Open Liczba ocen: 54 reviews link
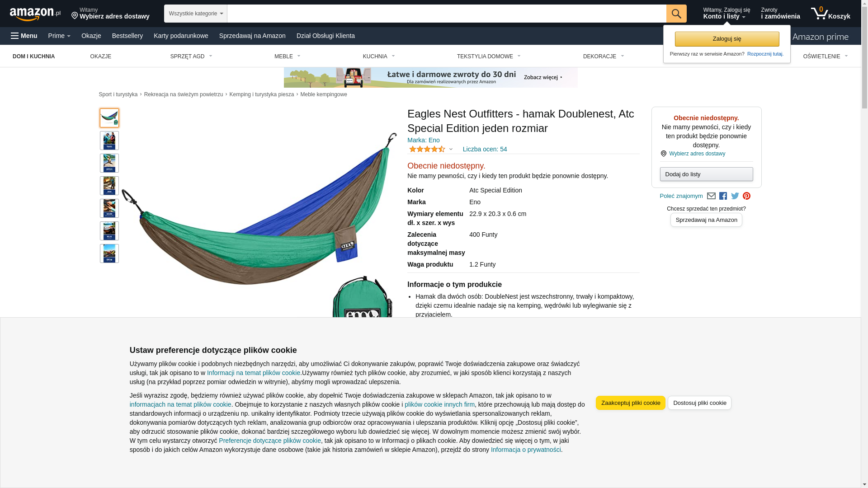This screenshot has height=488, width=868. 485,149
